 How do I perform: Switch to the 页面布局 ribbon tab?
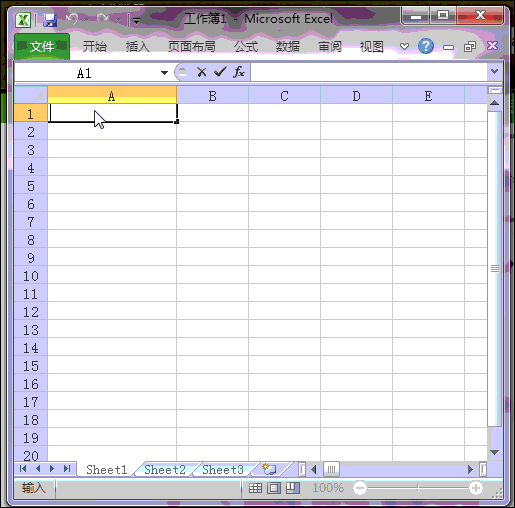192,46
